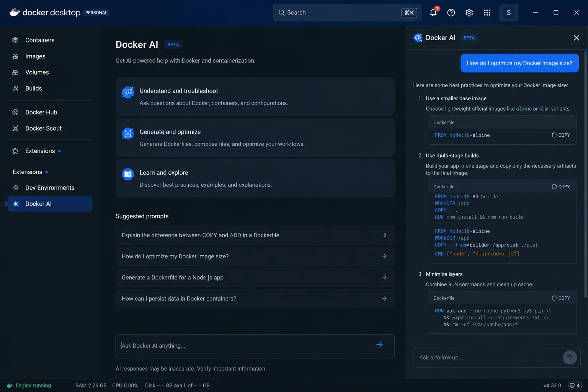Select the Understand and troubleshoot card
The image size is (588, 392).
(255, 96)
